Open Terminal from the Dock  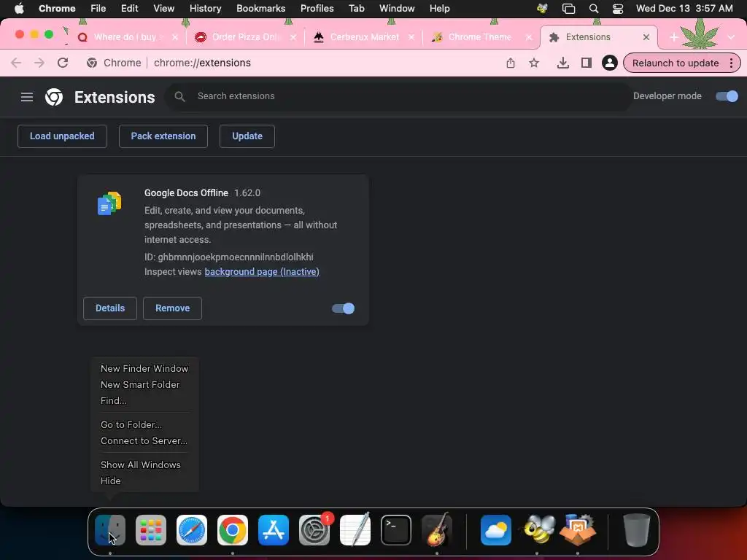click(x=396, y=530)
